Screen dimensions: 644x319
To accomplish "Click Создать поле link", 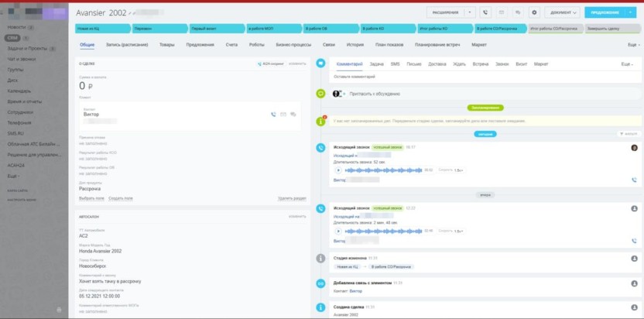I will (120, 198).
